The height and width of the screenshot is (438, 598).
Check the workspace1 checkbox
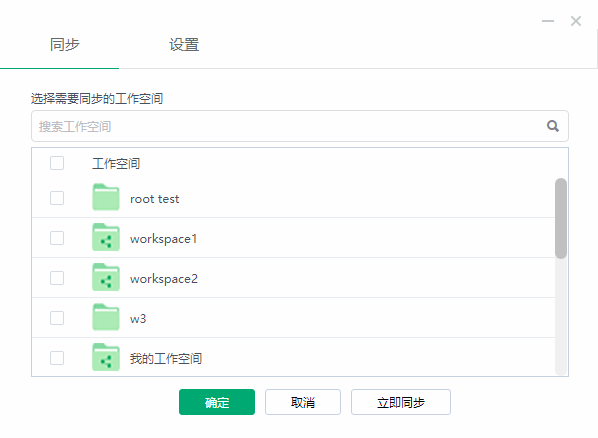tap(57, 238)
